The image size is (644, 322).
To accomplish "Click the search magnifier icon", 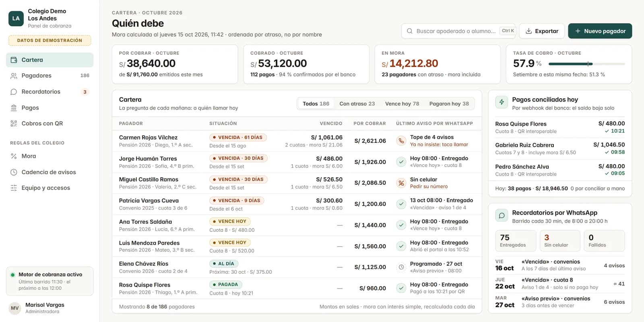I will (x=409, y=31).
